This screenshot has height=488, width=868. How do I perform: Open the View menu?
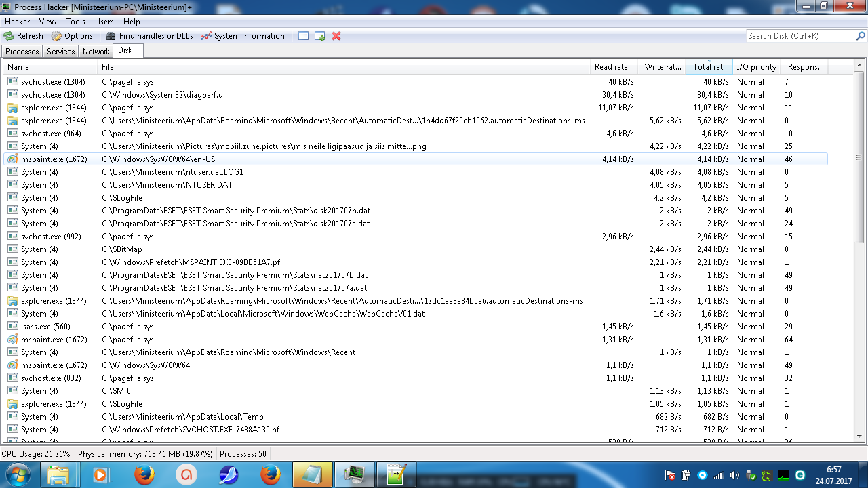[48, 22]
